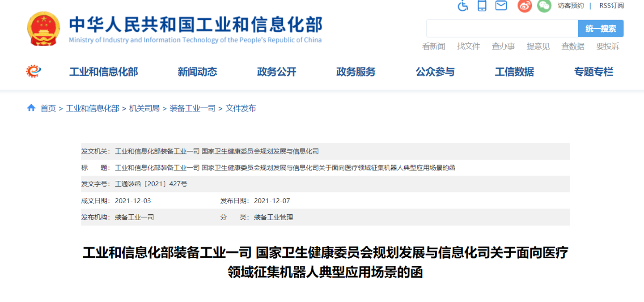Screen dimensions: 644x302
Task: Open the 政务公开 navigation menu
Action: point(276,72)
